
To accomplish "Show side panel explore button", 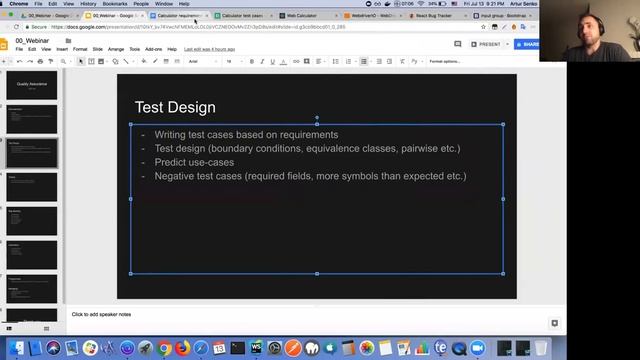I will 554,323.
